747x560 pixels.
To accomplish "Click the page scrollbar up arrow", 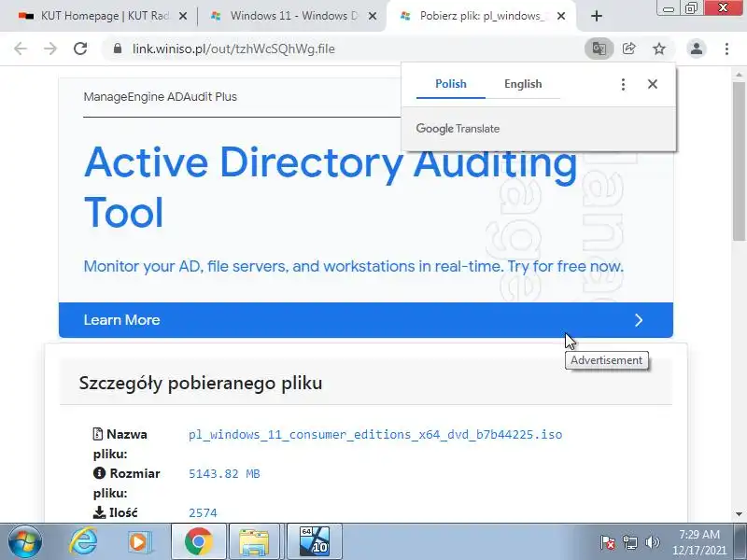I will pos(739,75).
